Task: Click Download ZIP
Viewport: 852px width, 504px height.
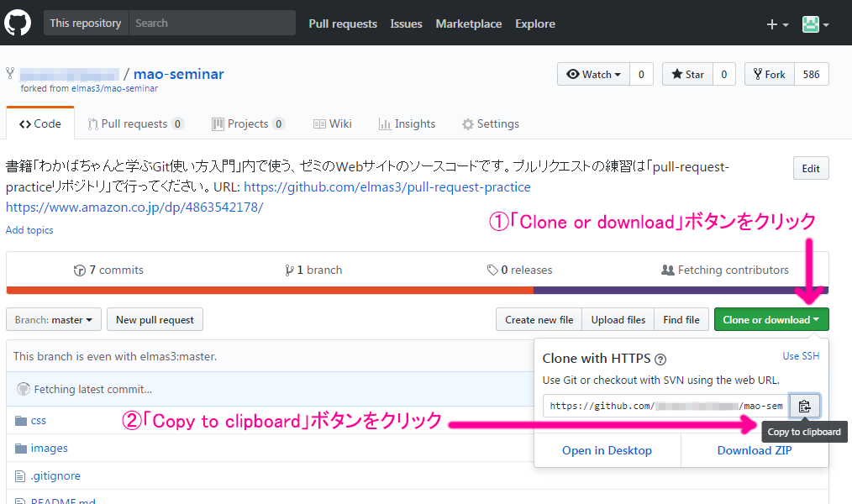Action: [x=755, y=450]
